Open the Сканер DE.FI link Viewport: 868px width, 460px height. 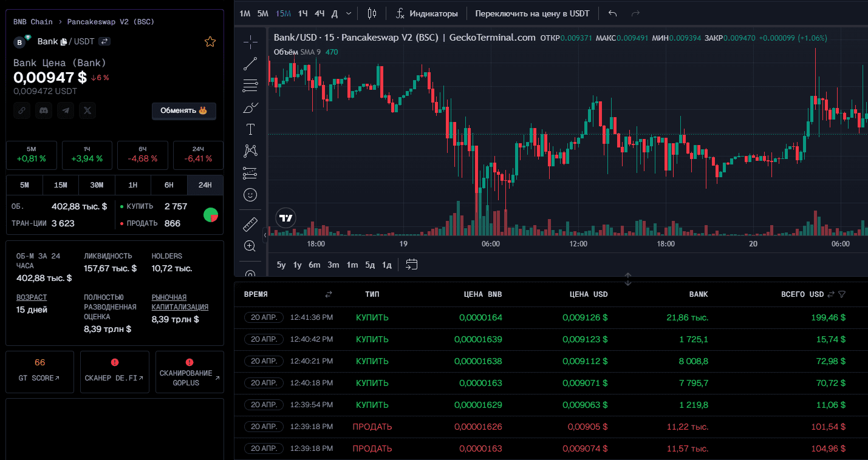[x=115, y=371]
